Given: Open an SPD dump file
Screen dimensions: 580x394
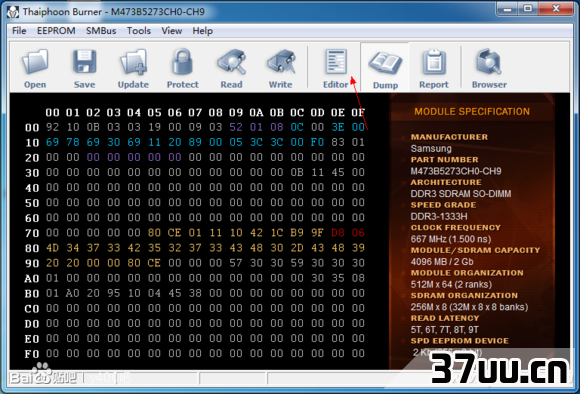Looking at the screenshot, I should pyautogui.click(x=35, y=68).
